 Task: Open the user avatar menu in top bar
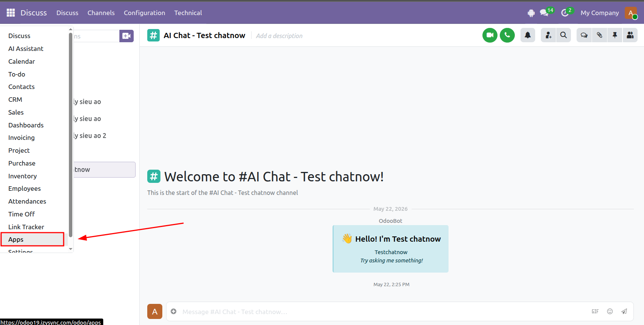point(631,13)
